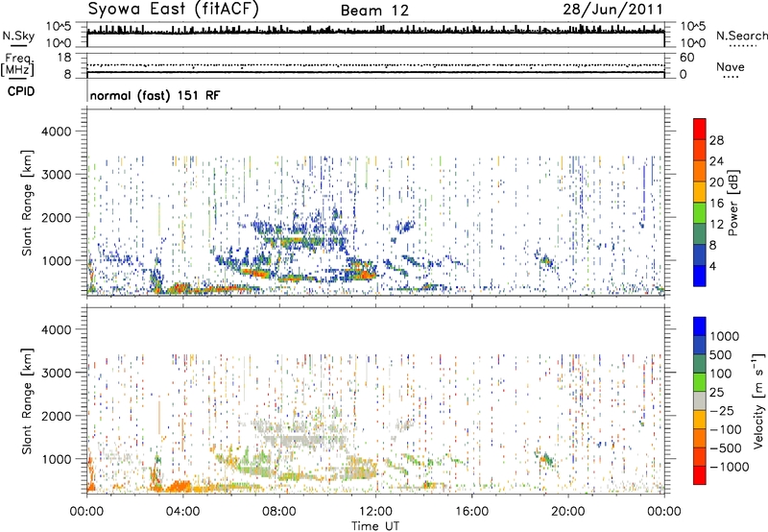Image resolution: width=768 pixels, height=532 pixels.
Task: Click the gray band of velocity colorbar
Action: (x=700, y=400)
